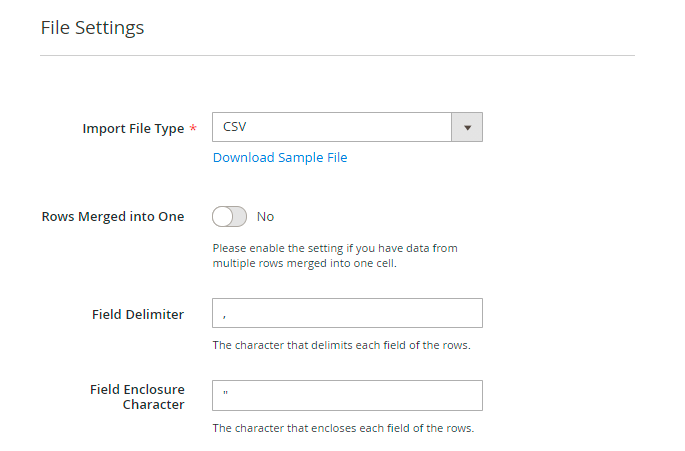Click the Field Enclosure Character label
Screen dimensions: 685x451
(x=137, y=397)
